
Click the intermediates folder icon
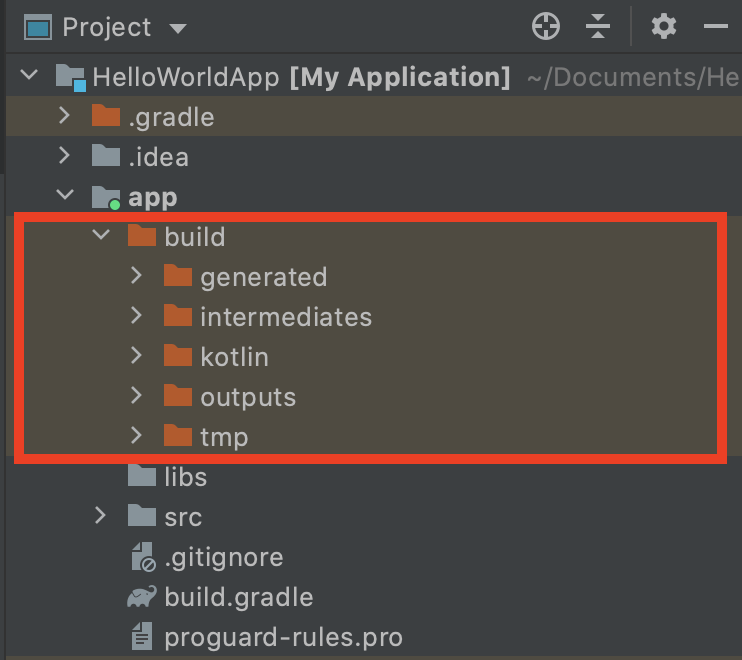[178, 316]
